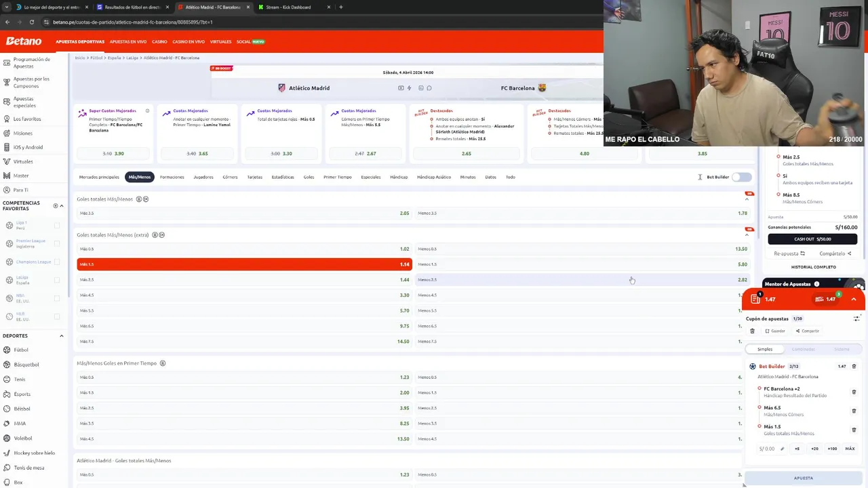
Task: Open Casino top menu item
Action: 159,42
